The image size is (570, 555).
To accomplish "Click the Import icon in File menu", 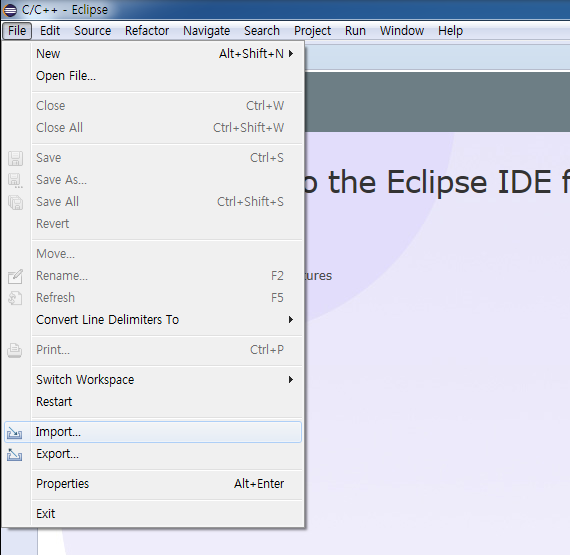I will [x=15, y=433].
